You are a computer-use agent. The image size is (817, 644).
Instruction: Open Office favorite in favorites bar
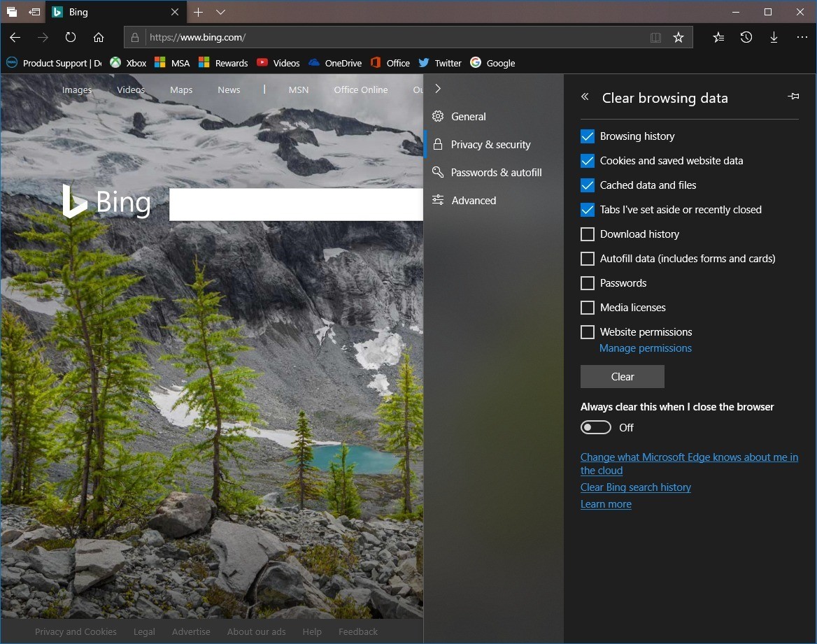coord(390,63)
